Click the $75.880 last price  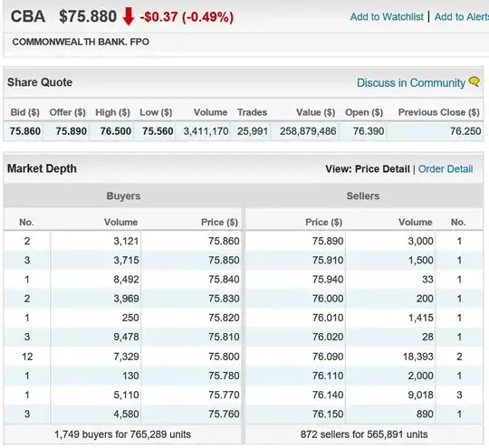tap(88, 16)
